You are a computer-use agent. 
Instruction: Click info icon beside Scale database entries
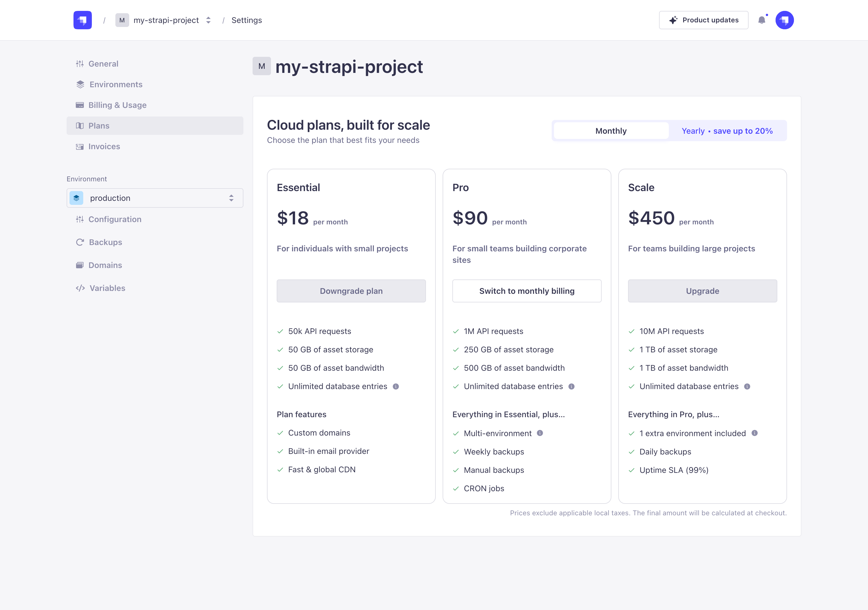(747, 386)
